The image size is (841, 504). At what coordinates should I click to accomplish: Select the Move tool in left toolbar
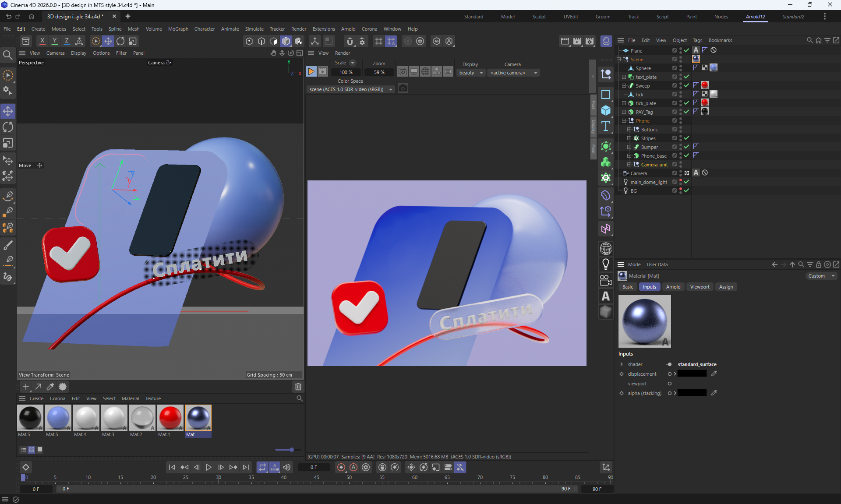[8, 111]
